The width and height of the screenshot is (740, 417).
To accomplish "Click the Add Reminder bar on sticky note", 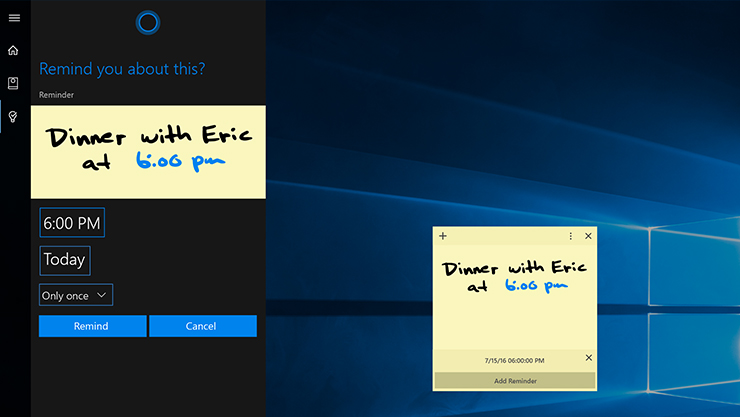I will 515,381.
